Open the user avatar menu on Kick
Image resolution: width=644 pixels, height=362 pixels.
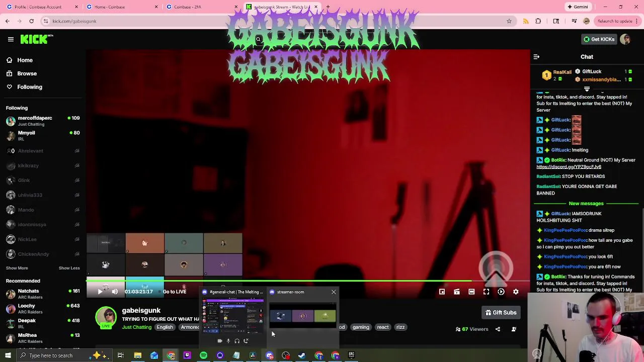point(625,39)
